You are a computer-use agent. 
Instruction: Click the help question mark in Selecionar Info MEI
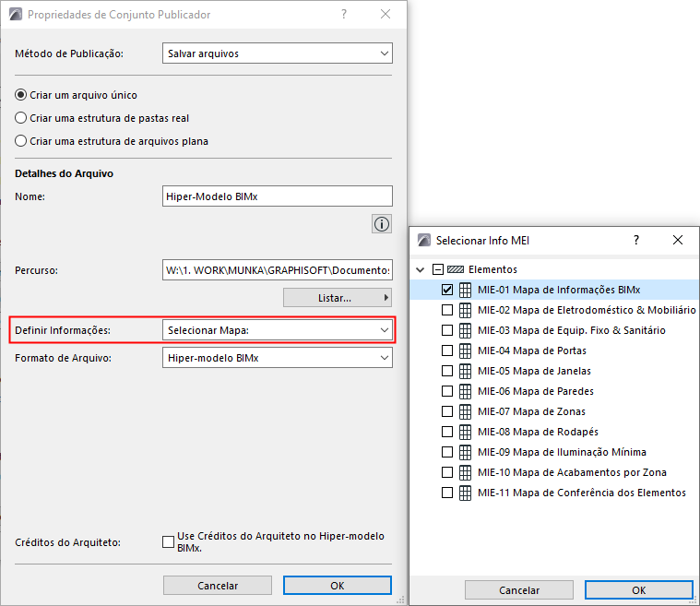pos(636,240)
